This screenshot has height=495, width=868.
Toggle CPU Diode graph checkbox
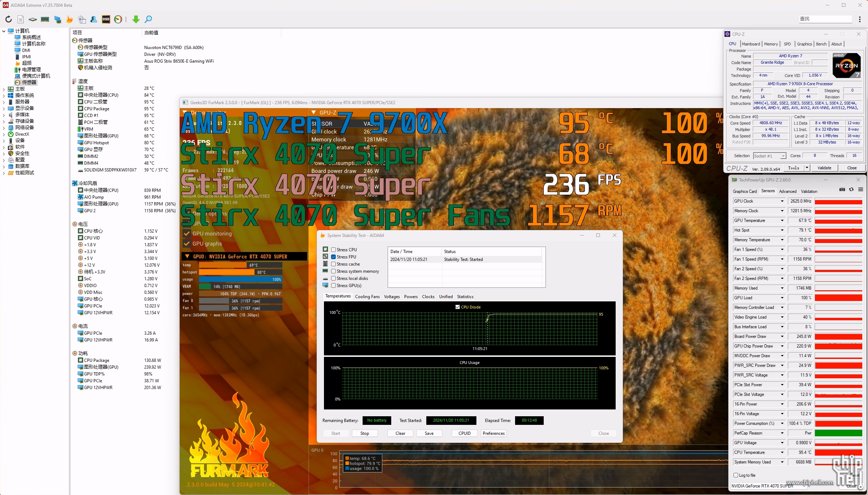457,307
